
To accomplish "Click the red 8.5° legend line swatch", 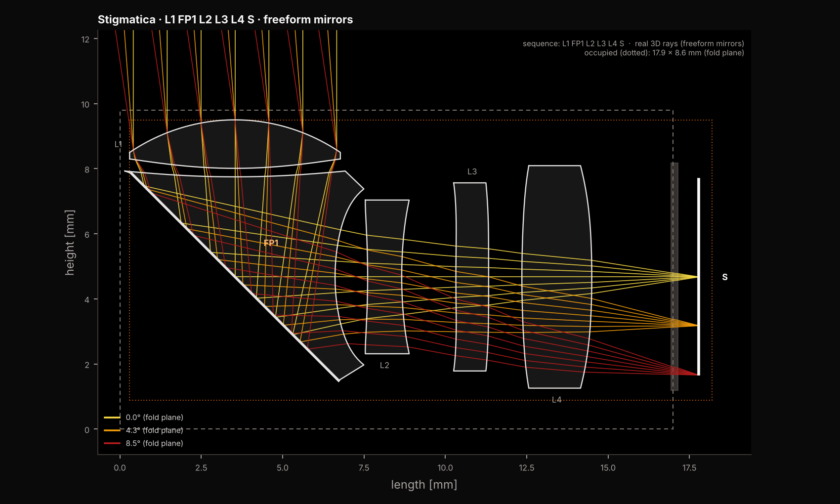I will click(x=112, y=443).
